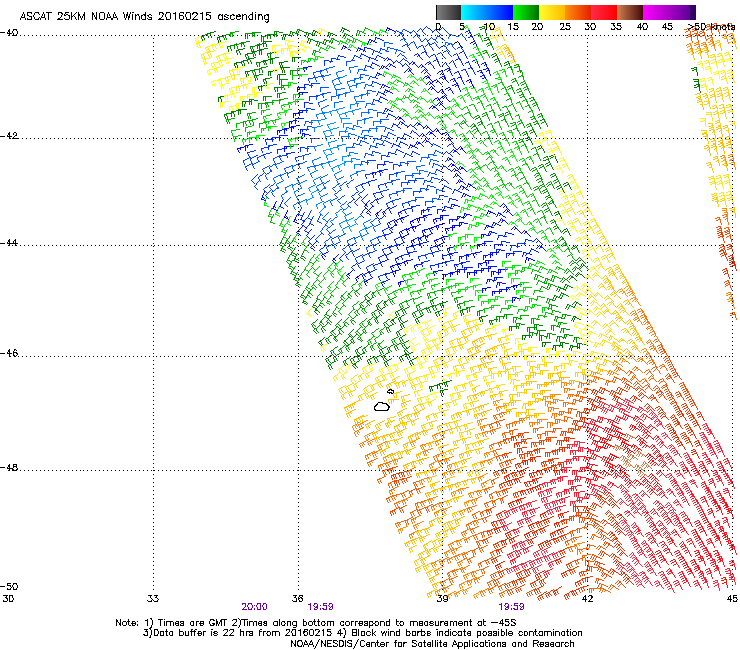Click the '>50 knots' legend label
The width and height of the screenshot is (740, 650).
click(711, 27)
